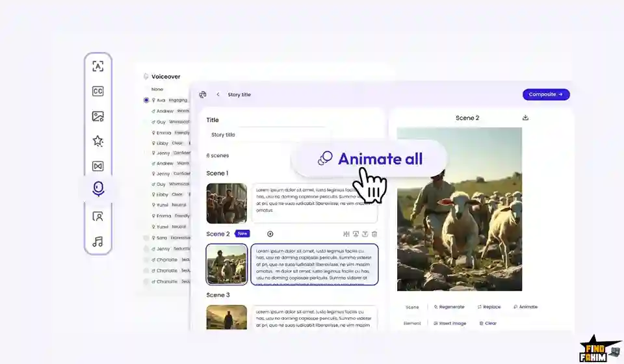This screenshot has height=364, width=624.
Task: Click the split icon in Scene 2 row
Action: coord(346,234)
